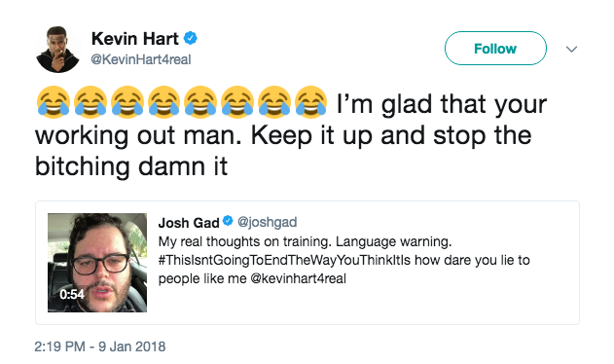Open the @KevinHart4real handle link
The height and width of the screenshot is (364, 614).
point(141,59)
